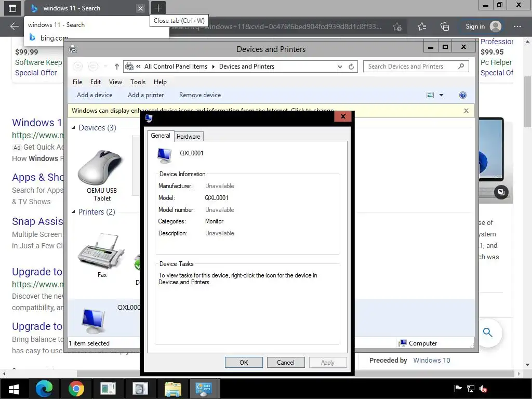
Task: Click Remove device command
Action: coord(200,95)
